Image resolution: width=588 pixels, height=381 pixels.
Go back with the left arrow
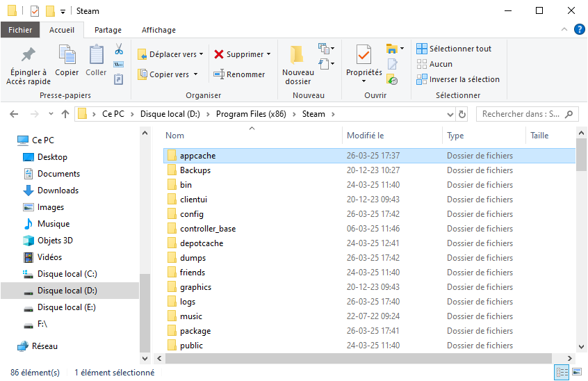point(15,114)
